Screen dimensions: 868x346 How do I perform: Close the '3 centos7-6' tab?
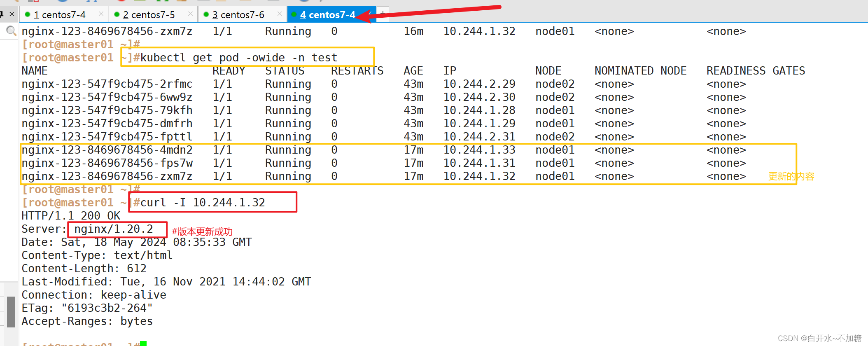point(280,14)
